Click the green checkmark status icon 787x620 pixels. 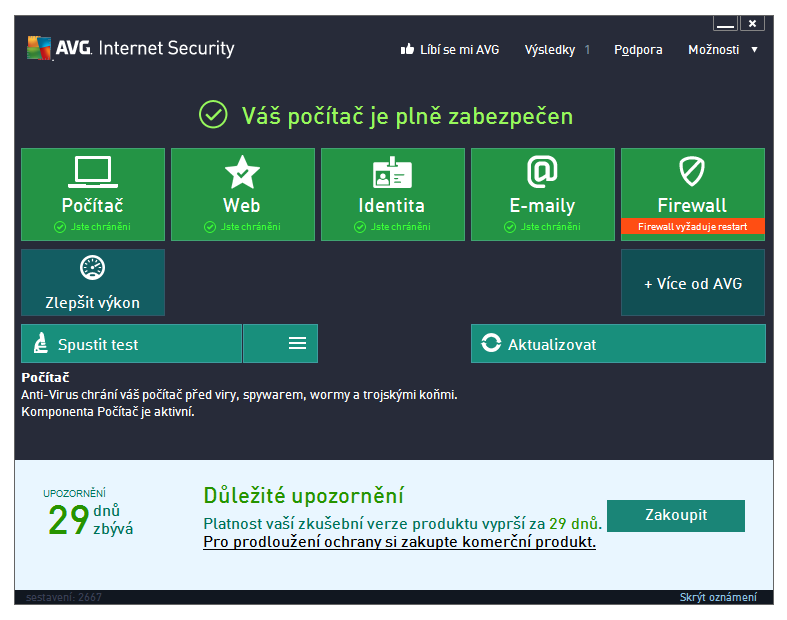coord(213,115)
